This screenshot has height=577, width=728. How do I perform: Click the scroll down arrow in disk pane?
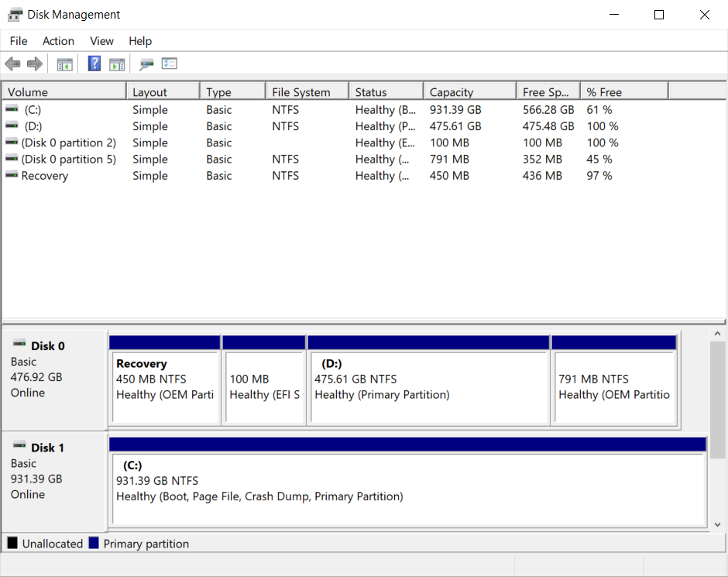pyautogui.click(x=717, y=524)
